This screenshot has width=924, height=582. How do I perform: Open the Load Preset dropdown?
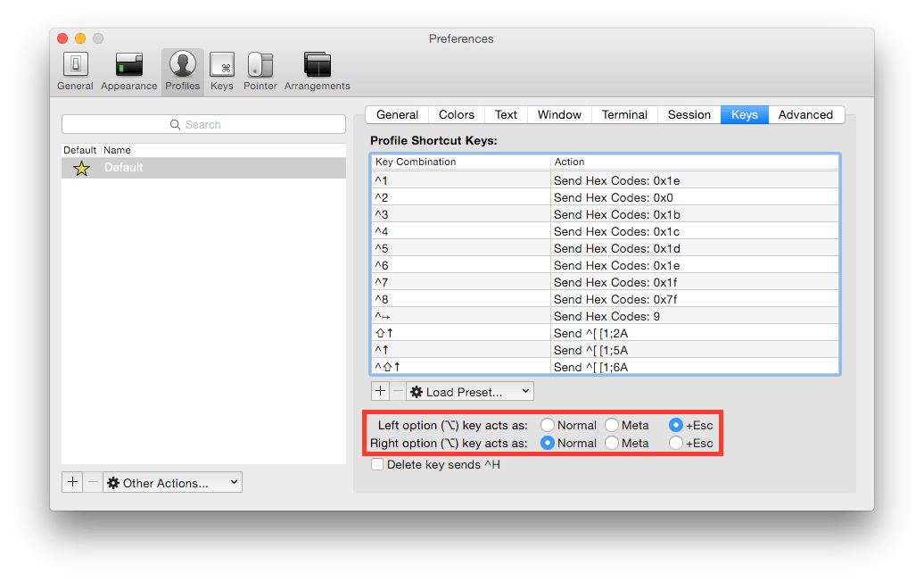(x=470, y=391)
